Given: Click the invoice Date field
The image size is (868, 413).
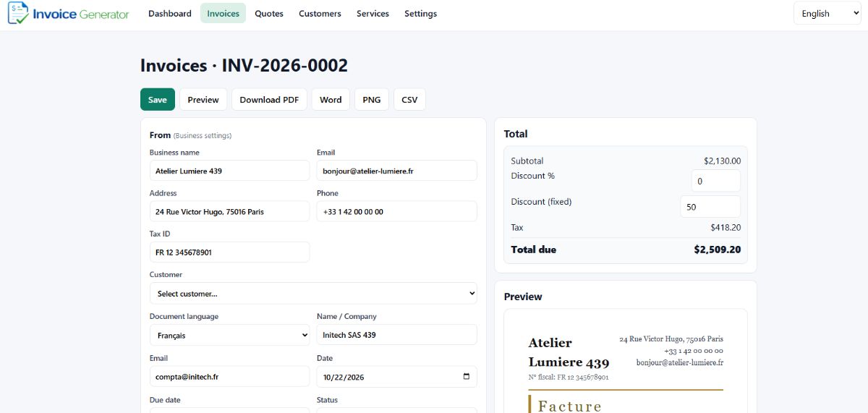Looking at the screenshot, I should tap(396, 376).
